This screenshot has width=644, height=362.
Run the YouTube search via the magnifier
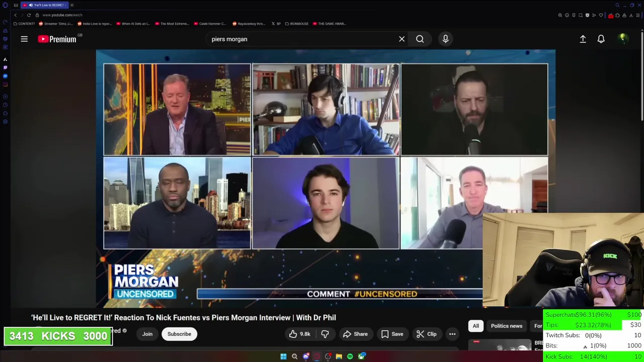click(x=420, y=39)
